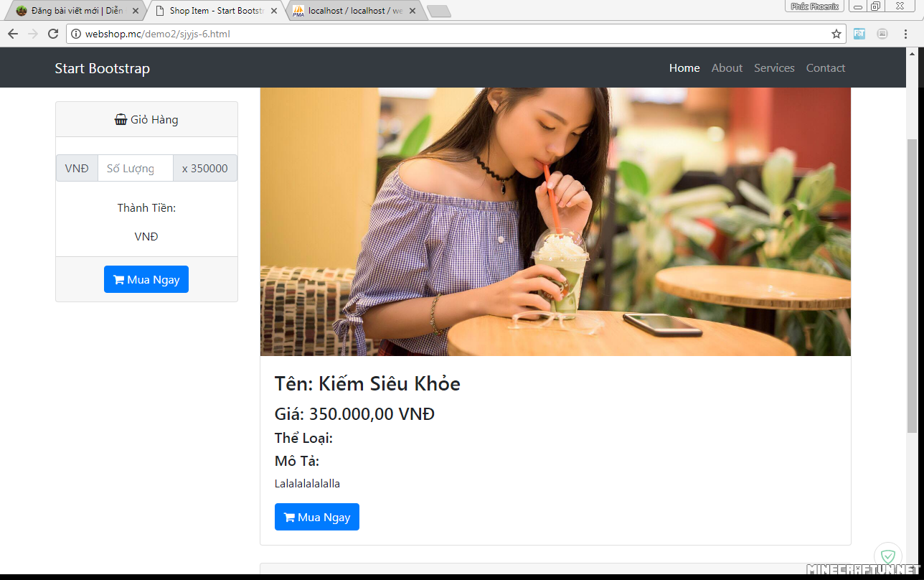The height and width of the screenshot is (580, 924).
Task: Click the description text 'Lalalalalalalla'
Action: pyautogui.click(x=307, y=484)
